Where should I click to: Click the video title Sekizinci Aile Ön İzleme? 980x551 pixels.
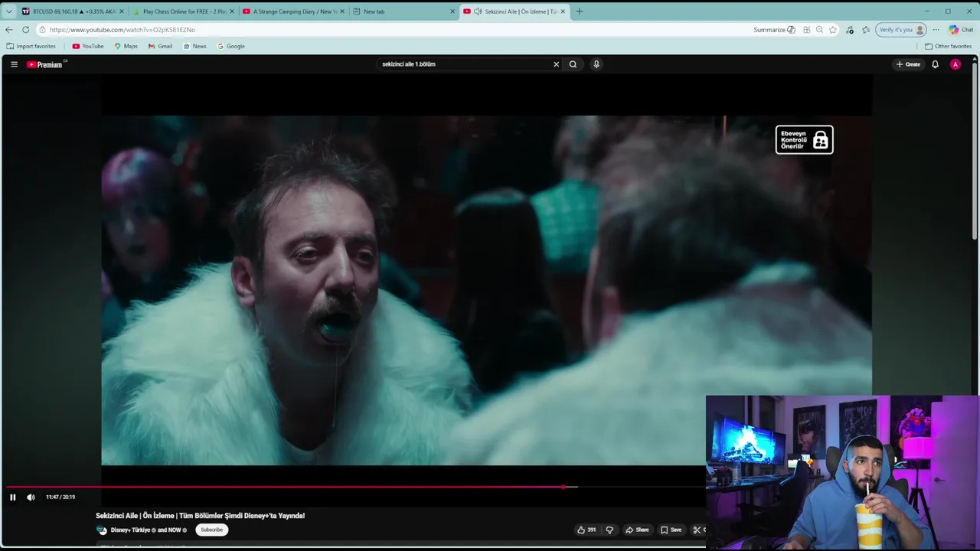tap(200, 516)
